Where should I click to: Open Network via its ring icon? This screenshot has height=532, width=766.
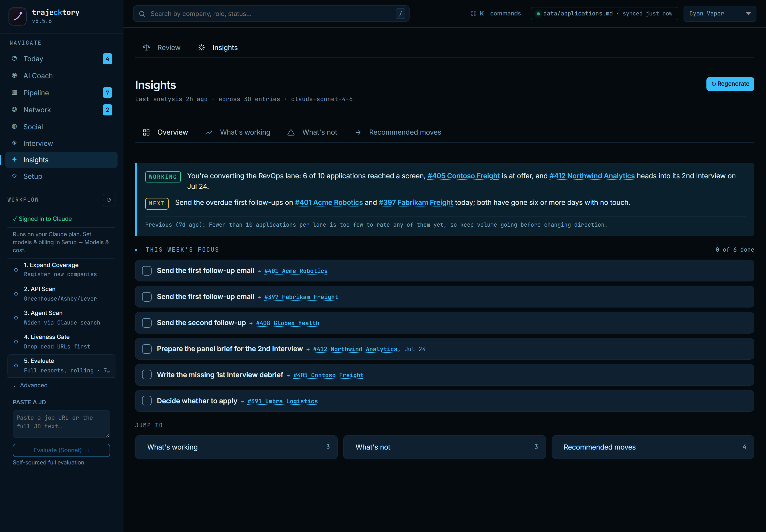tap(14, 109)
